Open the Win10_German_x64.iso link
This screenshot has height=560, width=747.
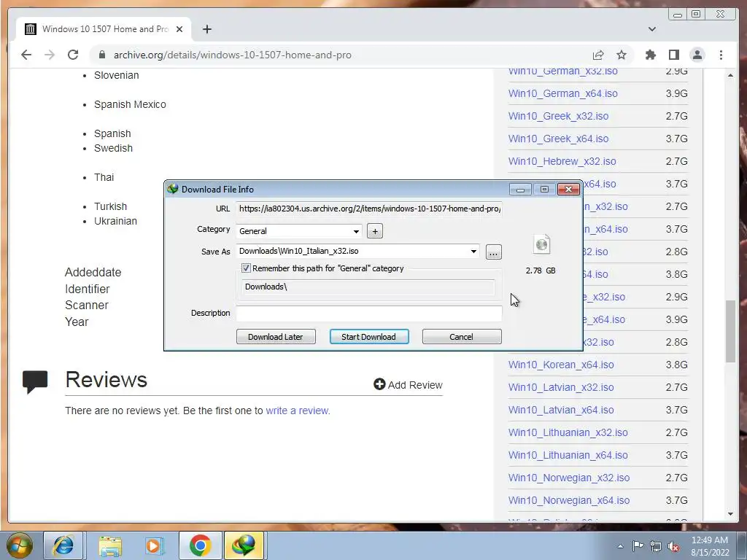562,93
